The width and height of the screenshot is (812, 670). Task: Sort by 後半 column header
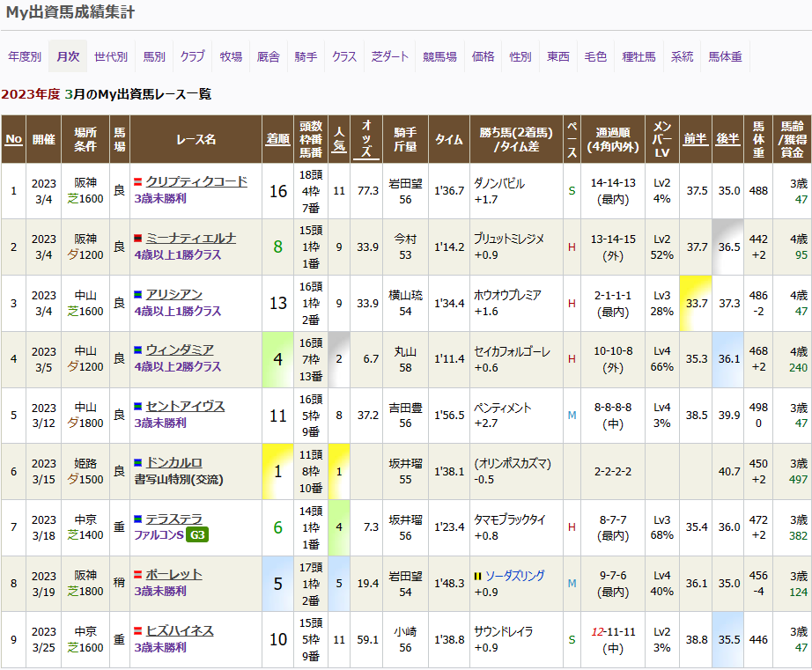[x=727, y=138]
